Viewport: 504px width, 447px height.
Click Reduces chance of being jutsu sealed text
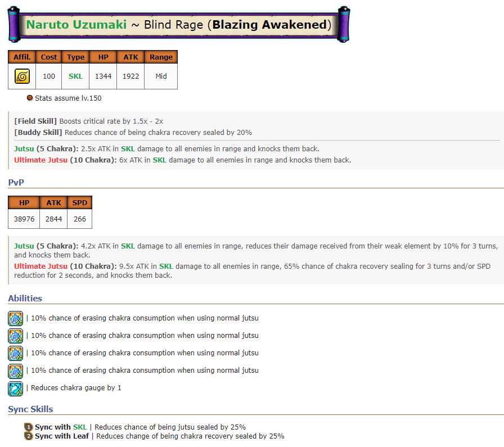pyautogui.click(x=170, y=427)
